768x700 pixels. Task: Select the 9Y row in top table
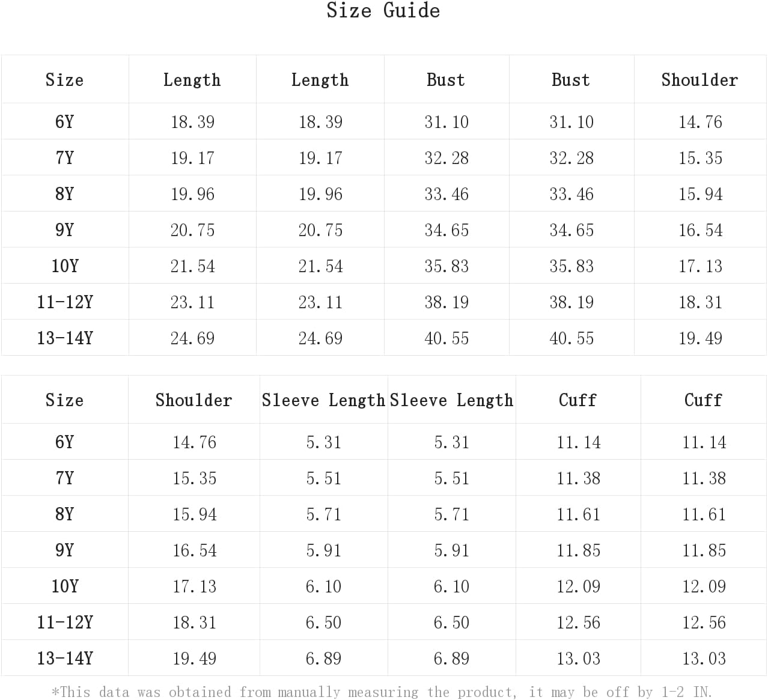[x=384, y=230]
